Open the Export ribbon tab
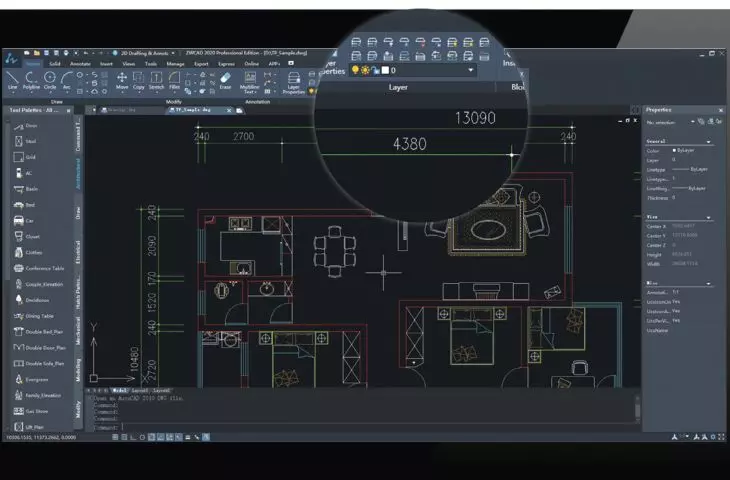 coord(201,64)
